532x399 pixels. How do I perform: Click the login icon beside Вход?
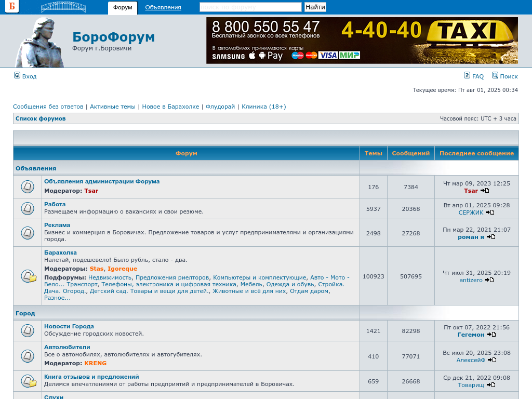point(17,75)
